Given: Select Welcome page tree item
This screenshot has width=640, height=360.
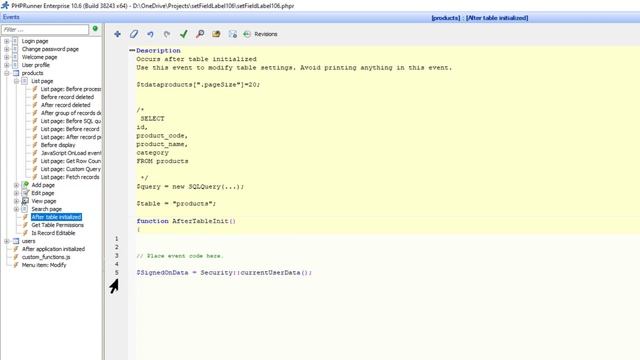Looking at the screenshot, I should pyautogui.click(x=39, y=57).
